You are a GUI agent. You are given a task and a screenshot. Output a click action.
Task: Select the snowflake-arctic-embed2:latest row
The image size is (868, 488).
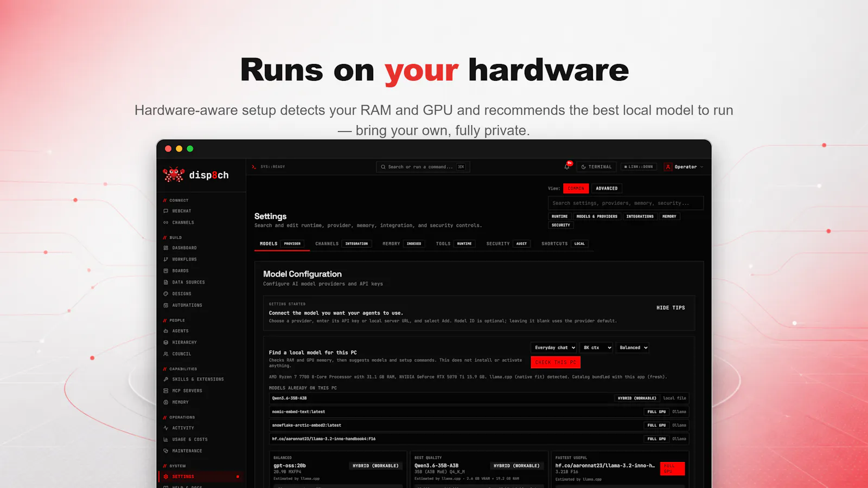pyautogui.click(x=479, y=425)
